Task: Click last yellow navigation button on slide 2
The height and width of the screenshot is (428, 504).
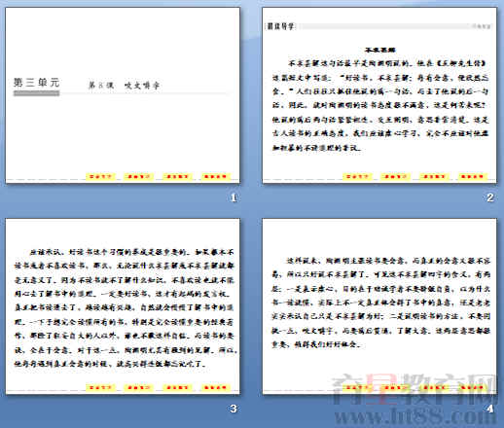Action: point(473,177)
